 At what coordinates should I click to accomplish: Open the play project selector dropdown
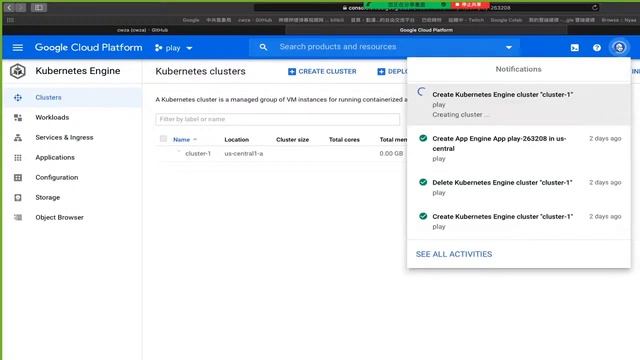click(173, 48)
